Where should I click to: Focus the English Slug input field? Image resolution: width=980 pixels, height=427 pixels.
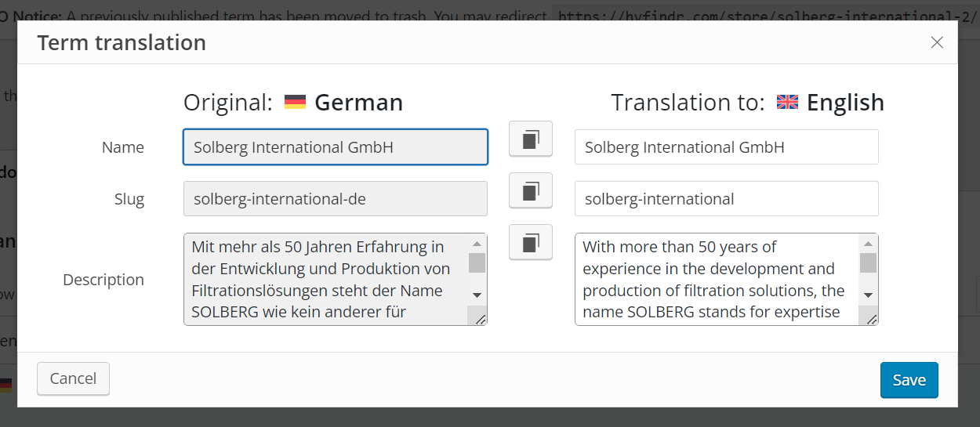pos(727,199)
